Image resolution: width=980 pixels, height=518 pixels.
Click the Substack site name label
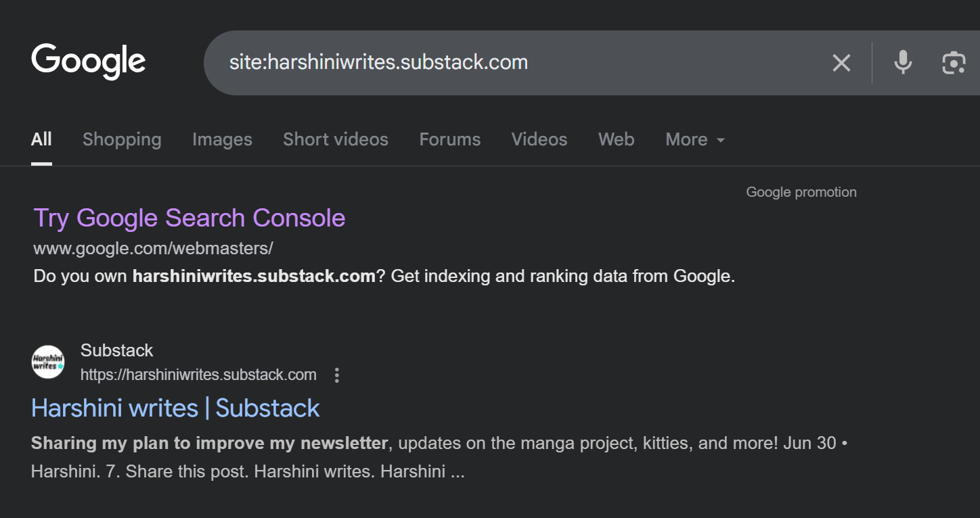click(x=116, y=350)
